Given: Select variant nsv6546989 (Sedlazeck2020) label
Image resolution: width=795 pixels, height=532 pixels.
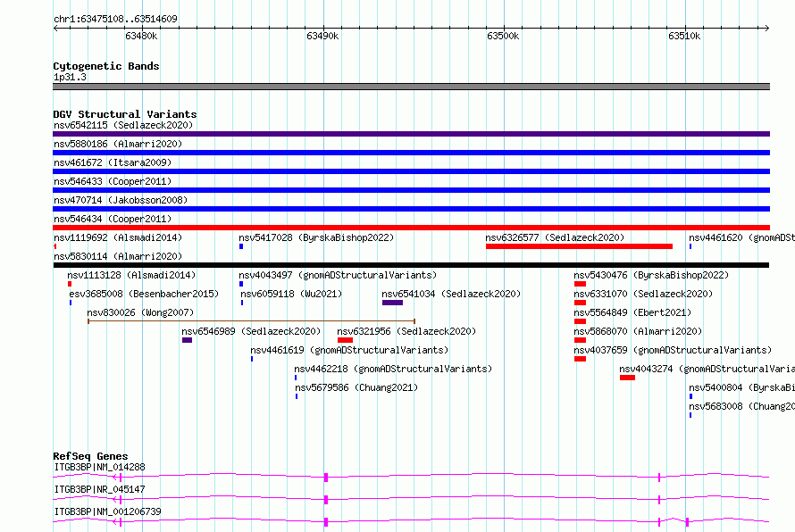Looking at the screenshot, I should [252, 331].
